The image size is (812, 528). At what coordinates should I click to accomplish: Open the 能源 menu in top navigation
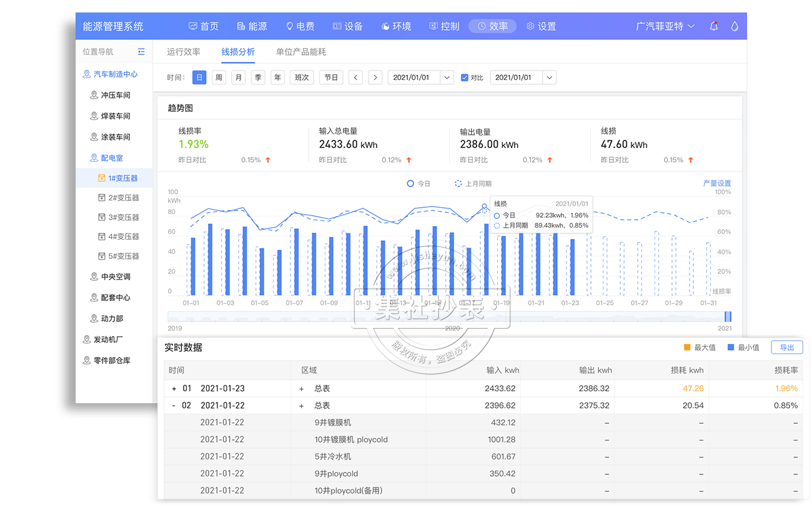[x=252, y=26]
